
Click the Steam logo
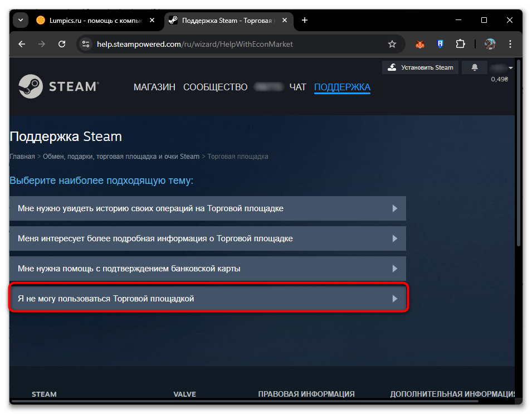pos(58,86)
